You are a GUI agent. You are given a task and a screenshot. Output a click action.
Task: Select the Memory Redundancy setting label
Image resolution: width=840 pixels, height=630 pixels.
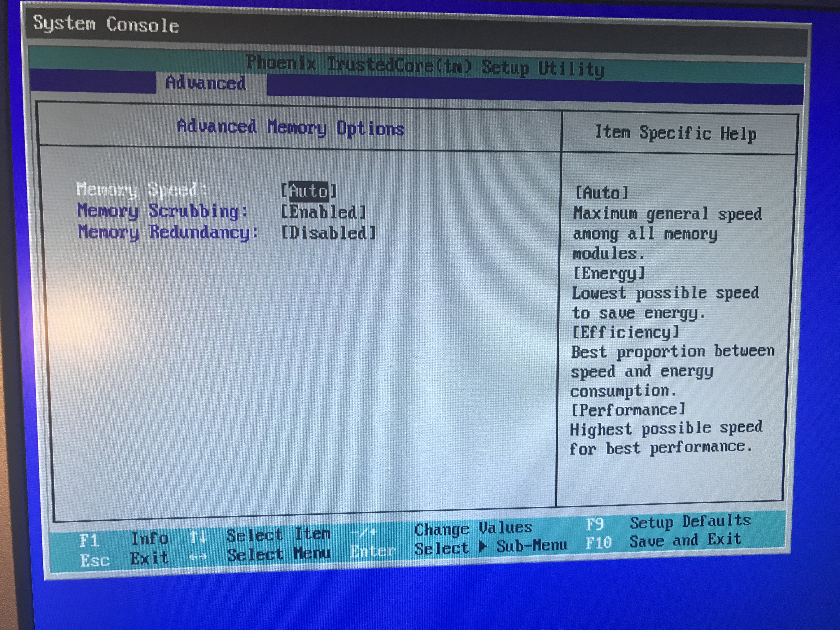pyautogui.click(x=168, y=232)
